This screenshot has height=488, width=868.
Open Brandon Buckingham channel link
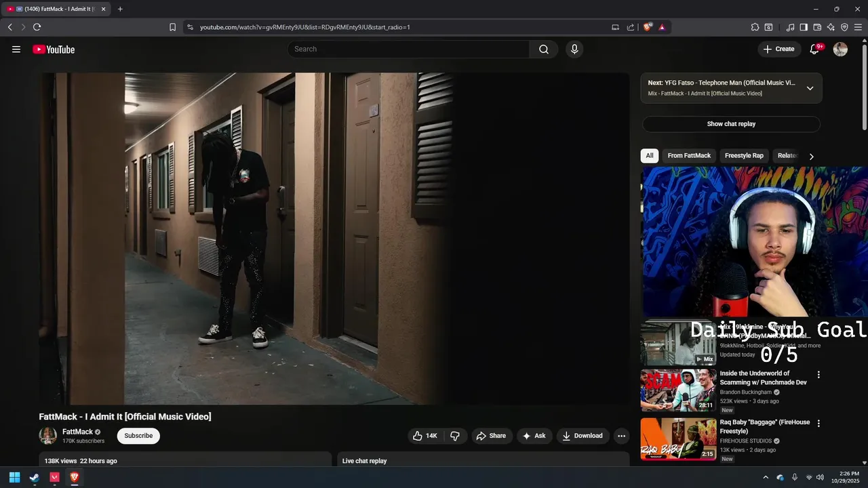click(x=745, y=392)
